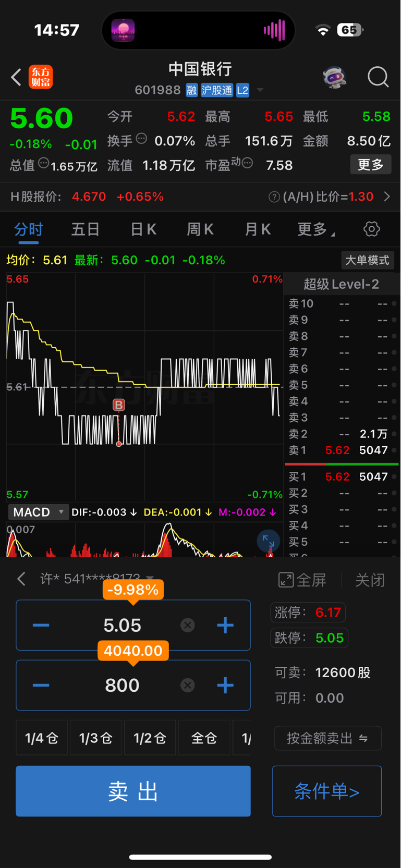
Task: Open 条件单 conditional order
Action: 327,791
